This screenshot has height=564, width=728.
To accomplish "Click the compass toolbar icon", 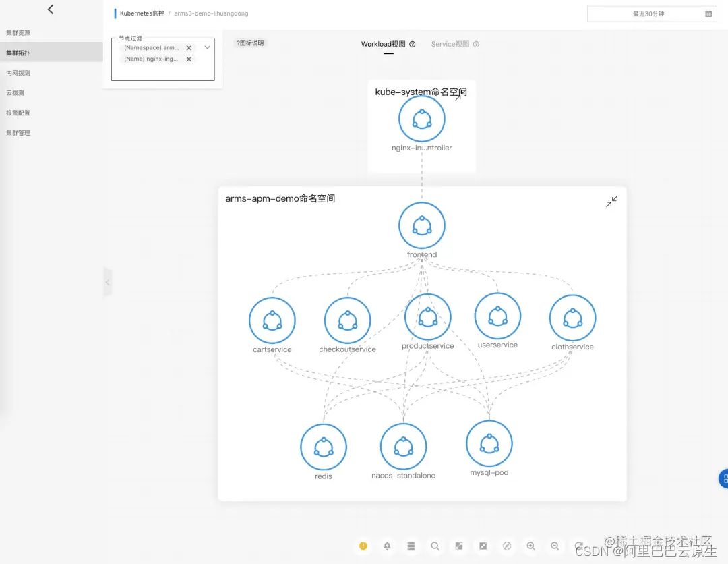I will 507,546.
